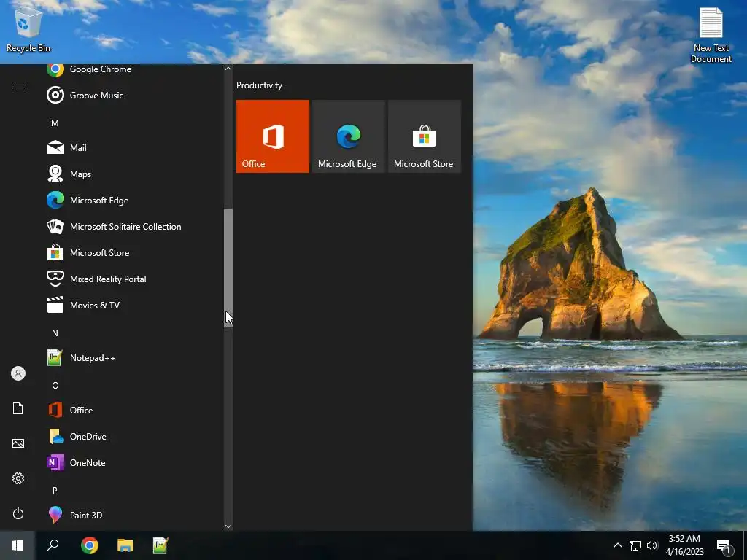The image size is (747, 560).
Task: Click the Microsoft Store tile in Productivity
Action: point(425,136)
